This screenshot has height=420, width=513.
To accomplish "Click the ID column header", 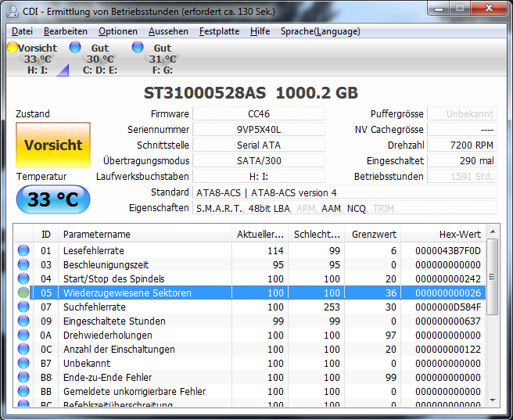I will (46, 234).
